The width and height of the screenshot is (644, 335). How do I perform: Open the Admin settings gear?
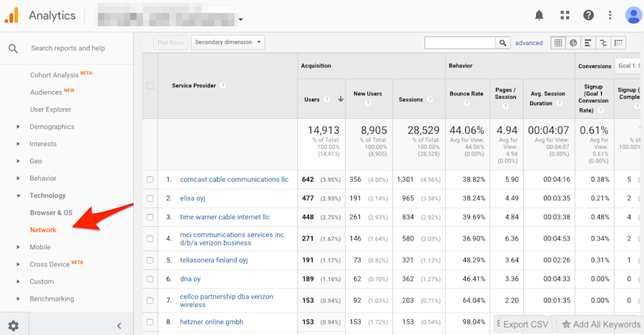click(14, 326)
